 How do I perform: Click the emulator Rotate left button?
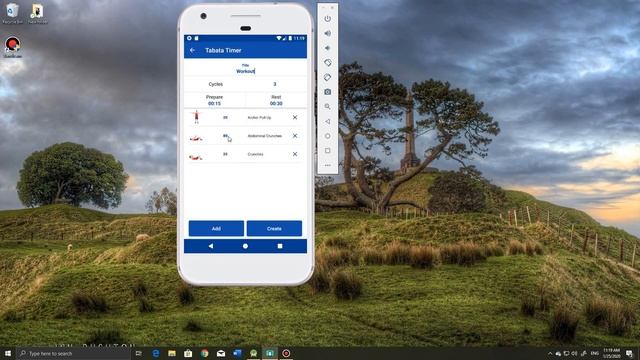point(327,62)
